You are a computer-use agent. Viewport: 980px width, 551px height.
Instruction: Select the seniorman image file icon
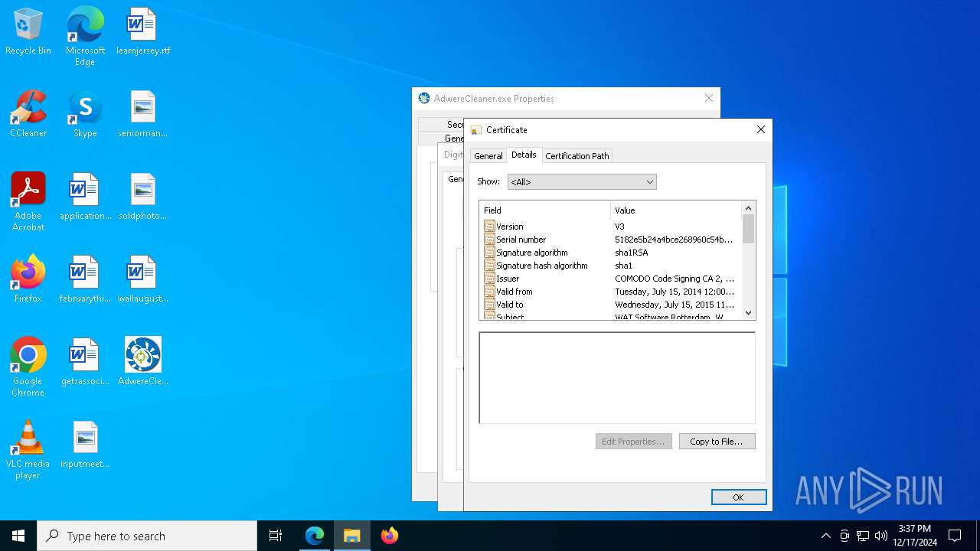click(143, 114)
